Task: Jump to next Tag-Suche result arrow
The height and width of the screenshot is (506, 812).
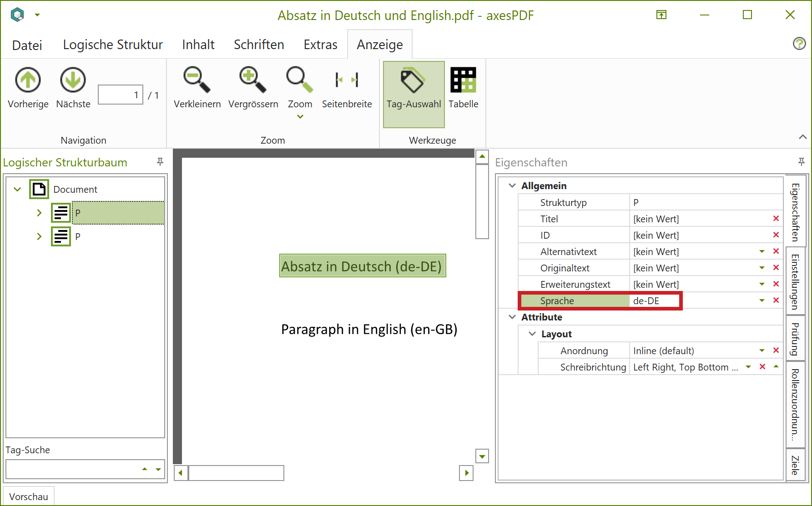Action: (158, 469)
